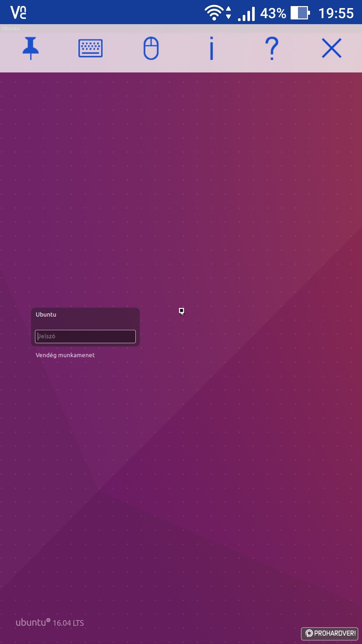Open the on-screen keyboard from the toolbar

click(90, 48)
